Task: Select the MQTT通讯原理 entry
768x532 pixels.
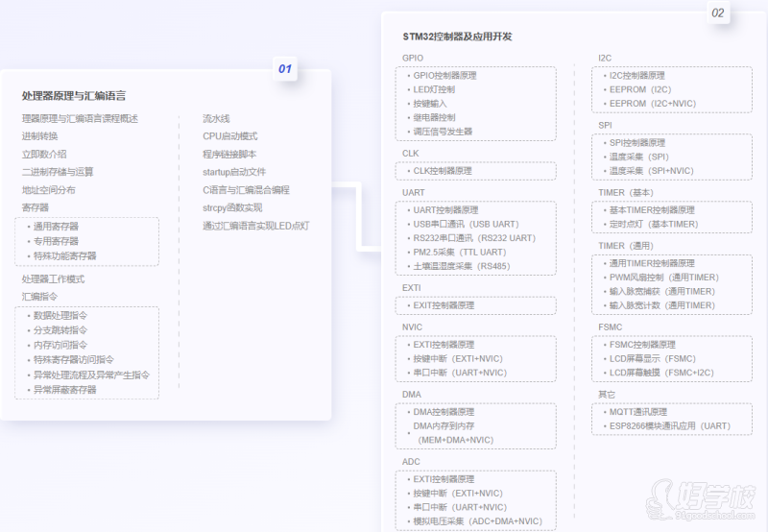Action: [637, 412]
